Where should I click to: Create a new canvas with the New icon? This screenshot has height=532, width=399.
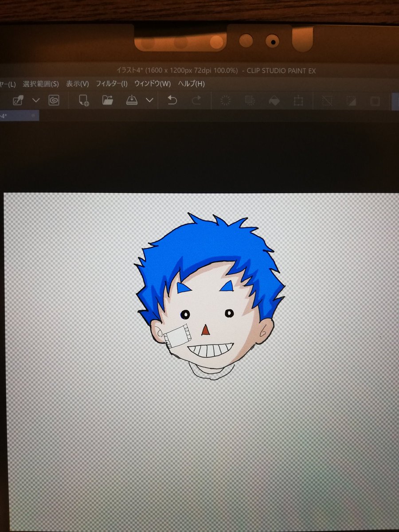[x=84, y=101]
